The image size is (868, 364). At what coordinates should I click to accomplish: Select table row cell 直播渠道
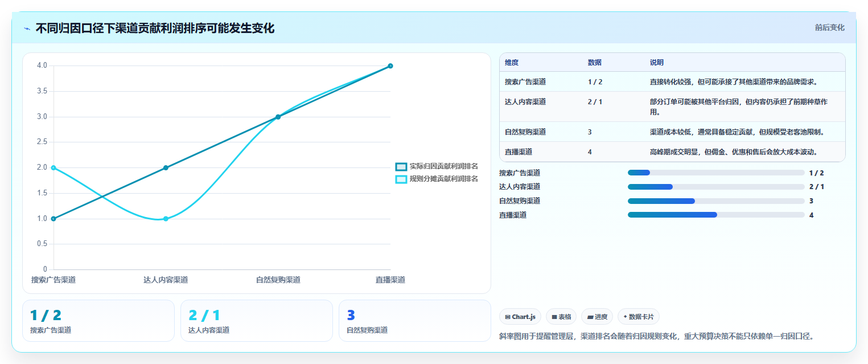(519, 152)
